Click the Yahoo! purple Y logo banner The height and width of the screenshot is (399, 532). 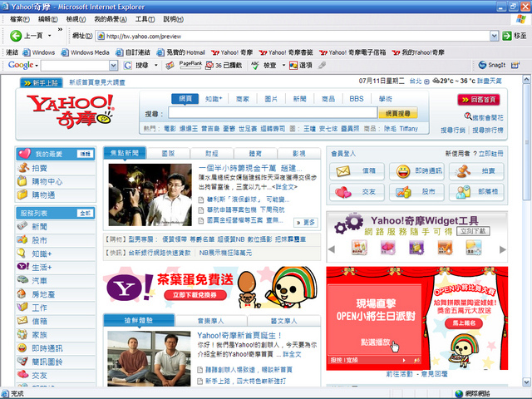(131, 287)
